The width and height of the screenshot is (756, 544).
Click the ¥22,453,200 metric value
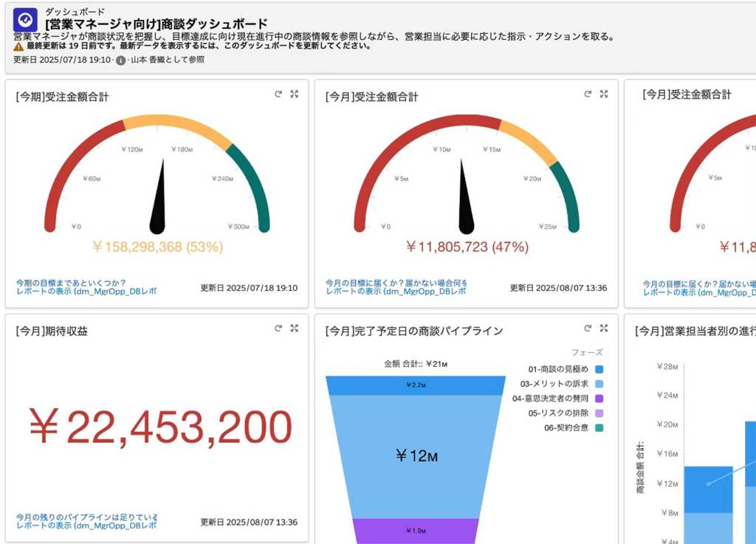[x=160, y=427]
